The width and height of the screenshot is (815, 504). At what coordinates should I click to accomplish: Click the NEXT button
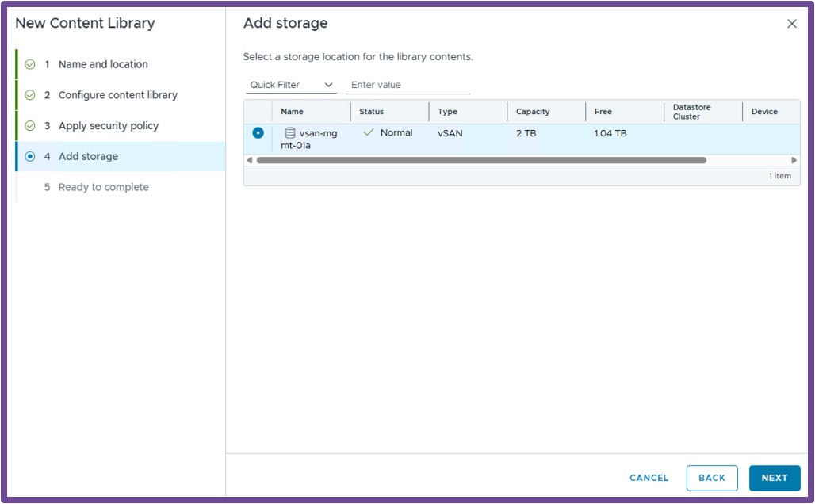pyautogui.click(x=775, y=478)
